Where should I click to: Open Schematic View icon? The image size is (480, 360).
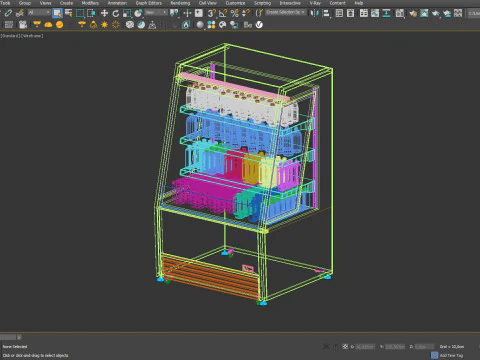pyautogui.click(x=386, y=13)
